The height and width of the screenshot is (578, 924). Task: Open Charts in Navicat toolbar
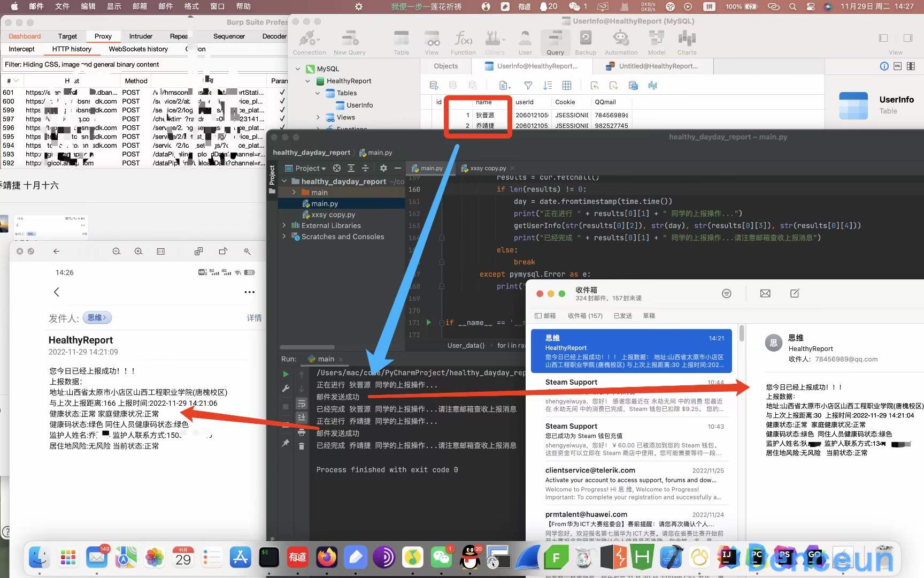[x=687, y=42]
